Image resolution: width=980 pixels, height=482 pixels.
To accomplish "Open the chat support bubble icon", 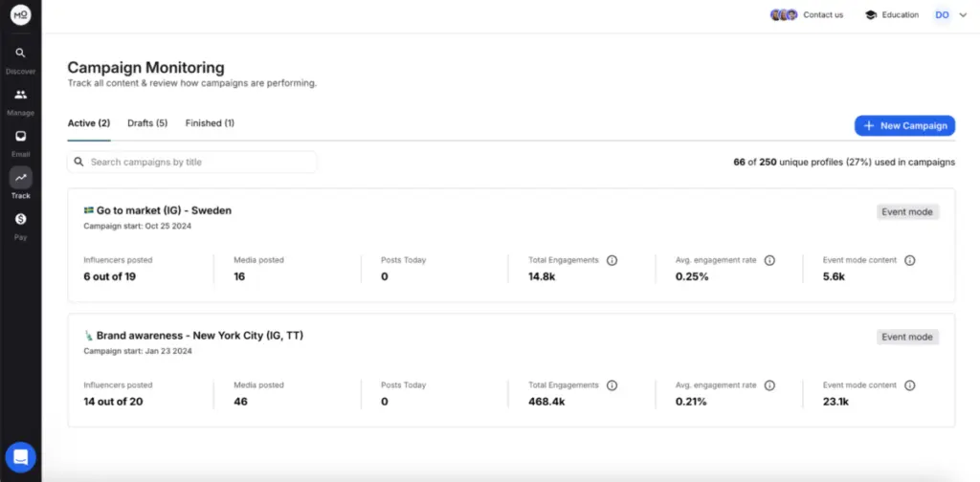I will (20, 457).
